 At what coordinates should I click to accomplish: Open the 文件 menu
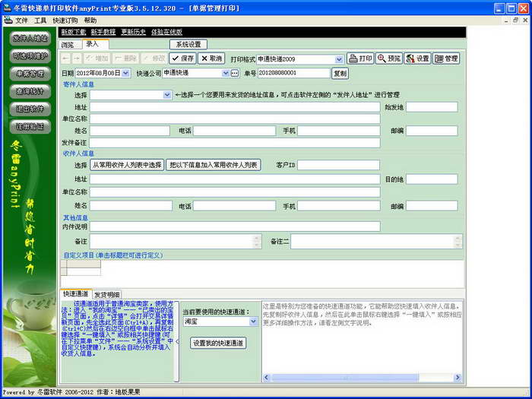(x=21, y=21)
